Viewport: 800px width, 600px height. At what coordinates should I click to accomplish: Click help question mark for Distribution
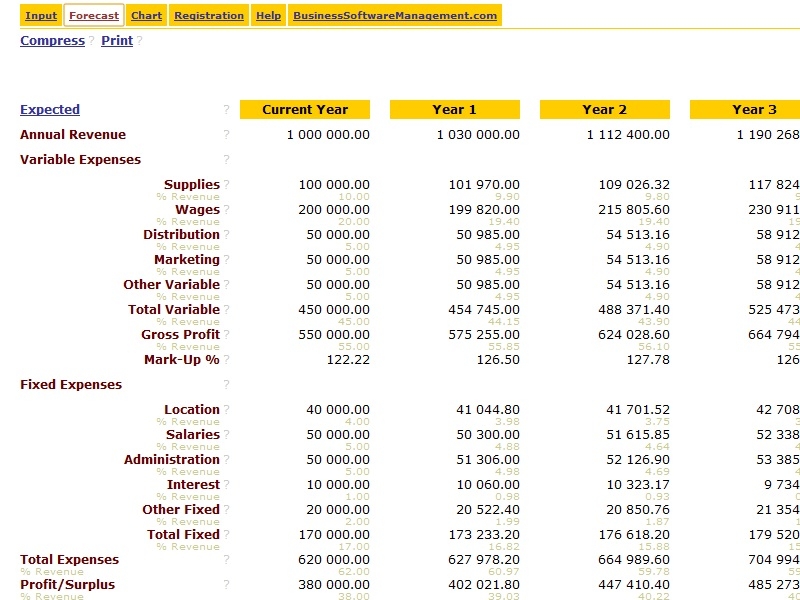tap(226, 235)
